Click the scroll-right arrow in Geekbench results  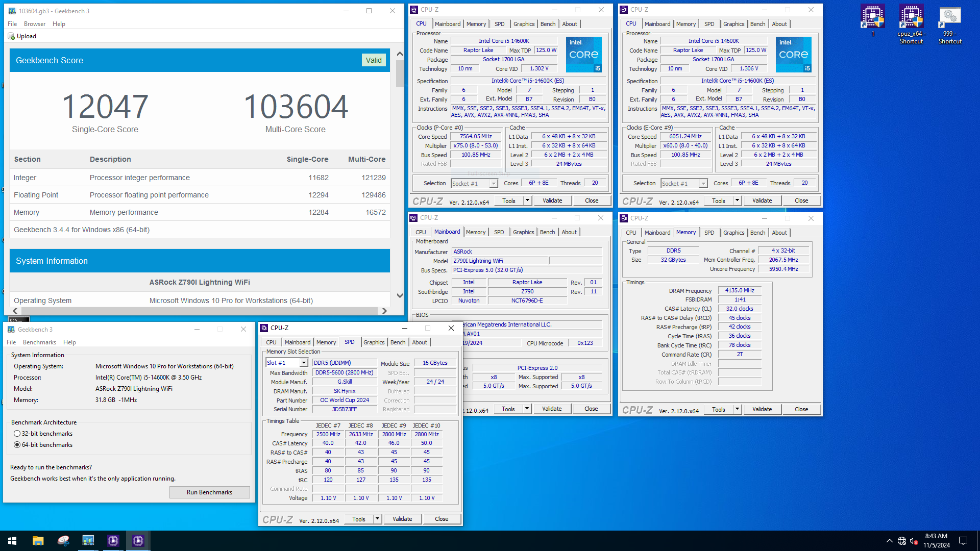pos(384,311)
